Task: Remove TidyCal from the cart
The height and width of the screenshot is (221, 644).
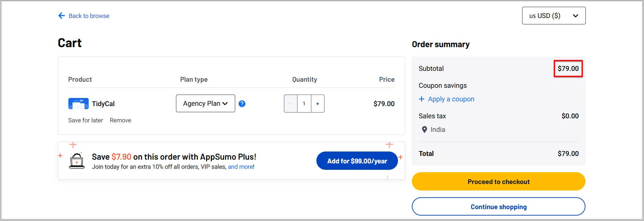Action: (120, 120)
